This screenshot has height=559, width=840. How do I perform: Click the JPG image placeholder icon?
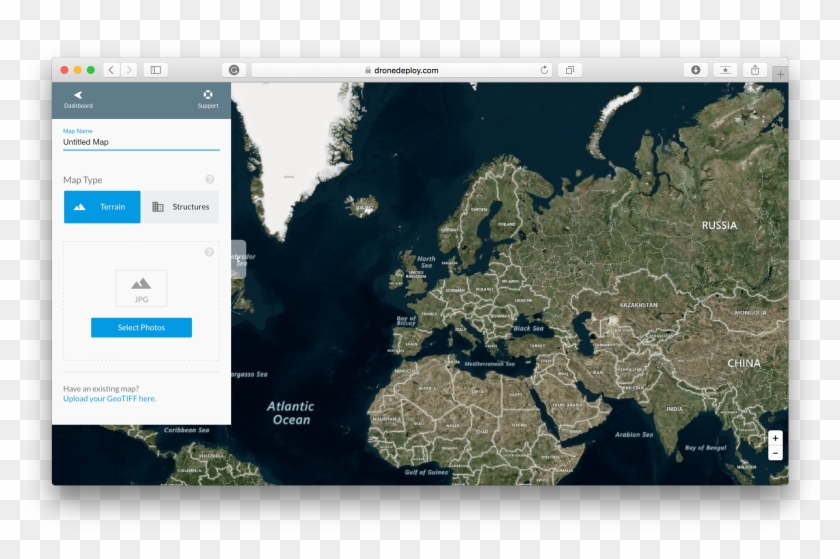point(141,288)
